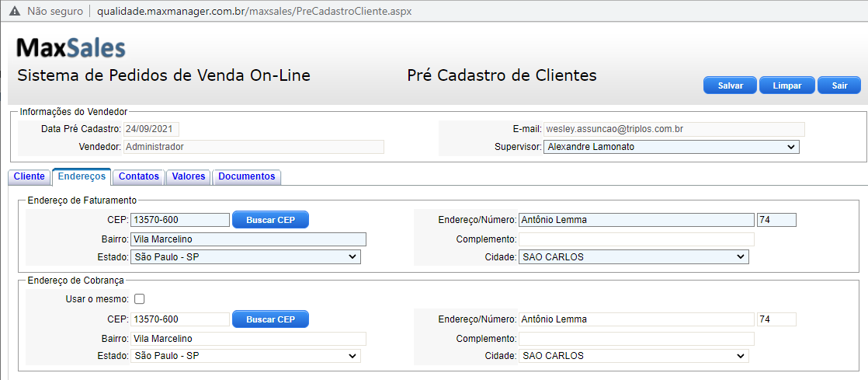Click Complemento field in Endereço de Cobrança
868x380 pixels.
[637, 339]
